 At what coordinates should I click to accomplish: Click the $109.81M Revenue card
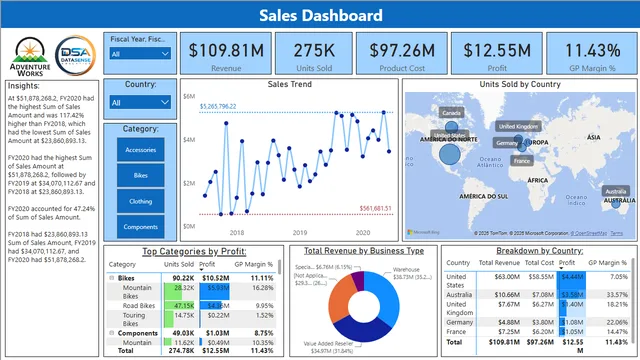tap(226, 54)
